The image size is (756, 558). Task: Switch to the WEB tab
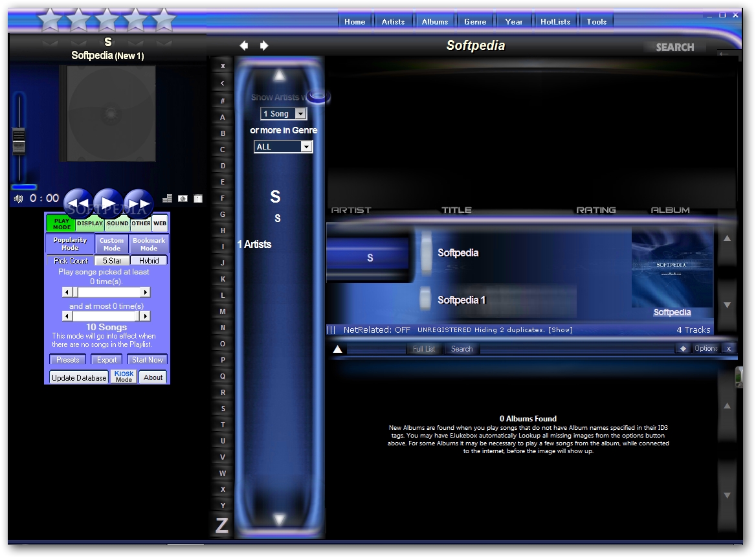[x=160, y=223]
